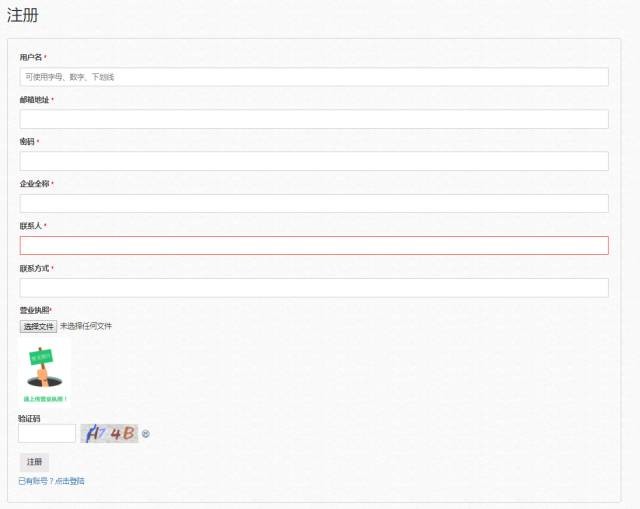Select the 企业全称 company name field

click(314, 203)
